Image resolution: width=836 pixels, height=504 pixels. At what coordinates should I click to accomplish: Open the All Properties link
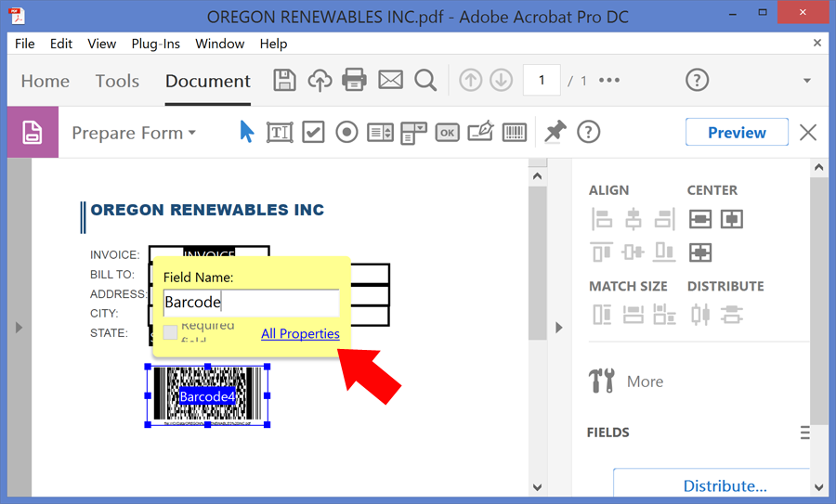pos(300,334)
